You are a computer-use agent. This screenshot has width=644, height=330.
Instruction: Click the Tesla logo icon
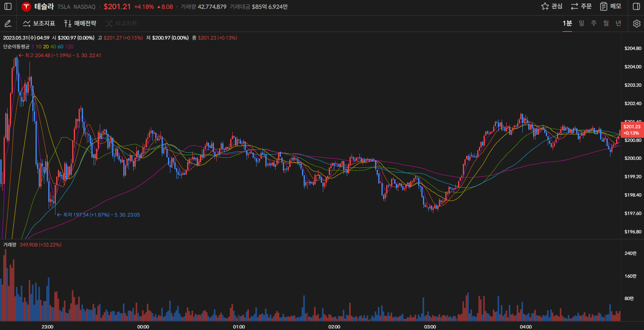coord(26,6)
